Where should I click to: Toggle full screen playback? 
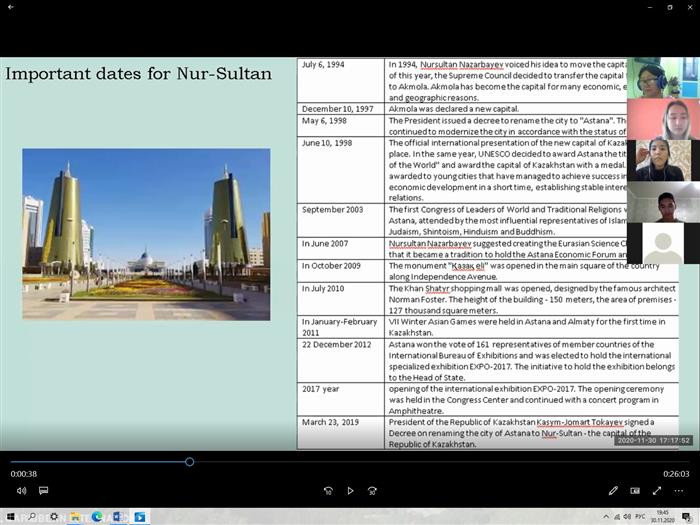pos(657,491)
